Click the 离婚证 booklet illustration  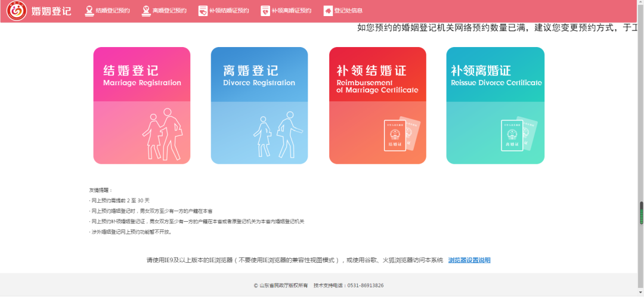coord(519,134)
